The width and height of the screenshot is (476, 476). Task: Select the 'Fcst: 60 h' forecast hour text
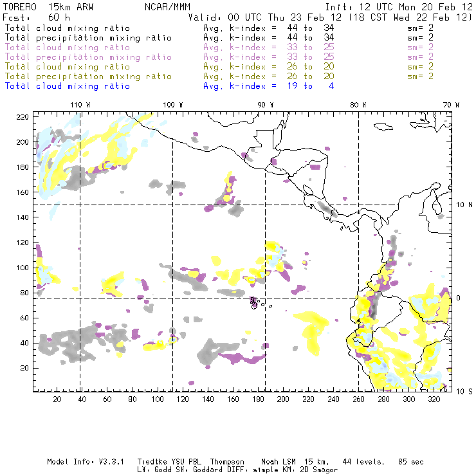[36, 17]
